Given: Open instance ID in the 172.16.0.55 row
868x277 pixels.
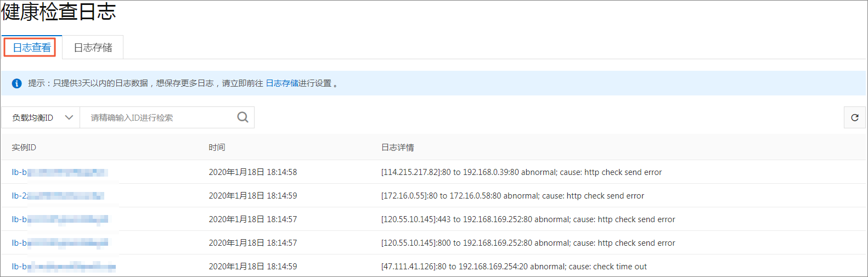Looking at the screenshot, I should [58, 196].
